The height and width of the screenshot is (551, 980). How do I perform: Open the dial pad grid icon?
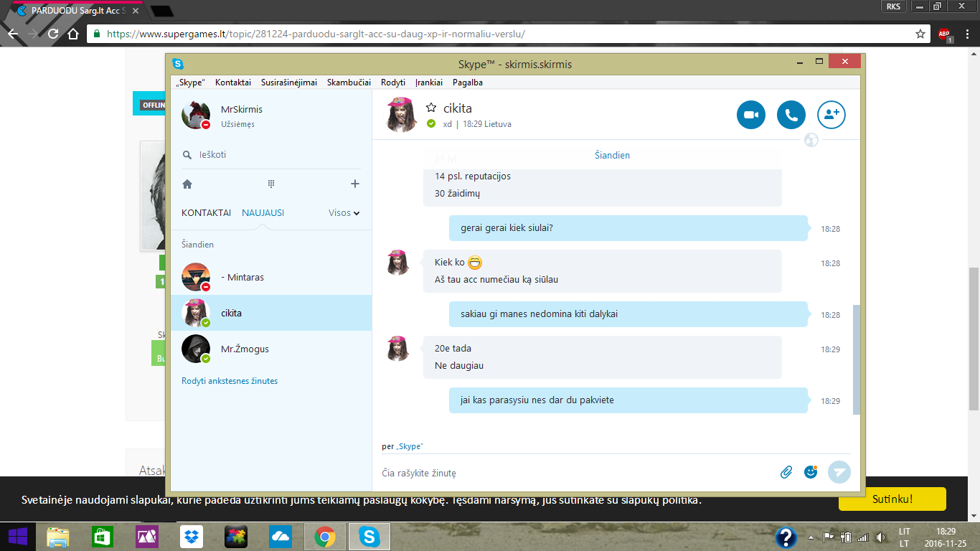point(271,184)
